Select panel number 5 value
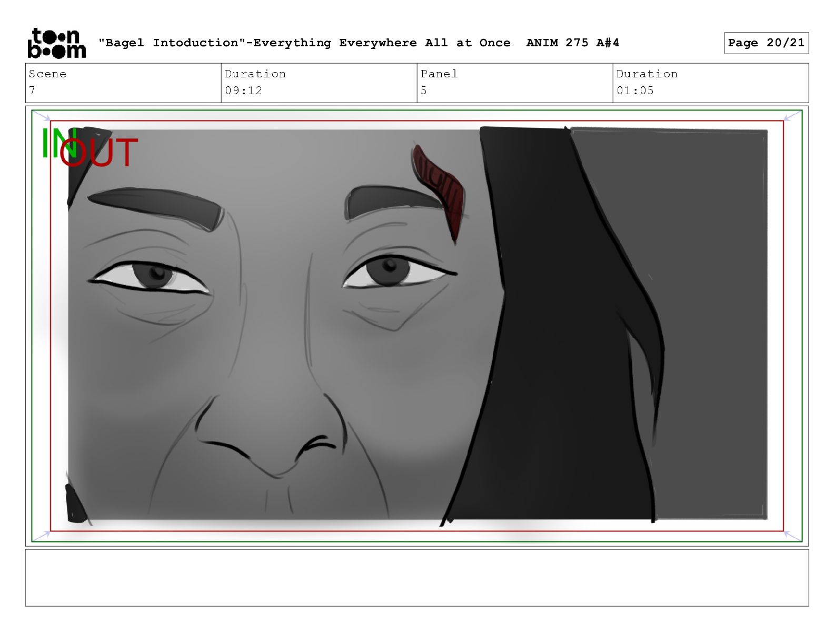 tap(424, 90)
